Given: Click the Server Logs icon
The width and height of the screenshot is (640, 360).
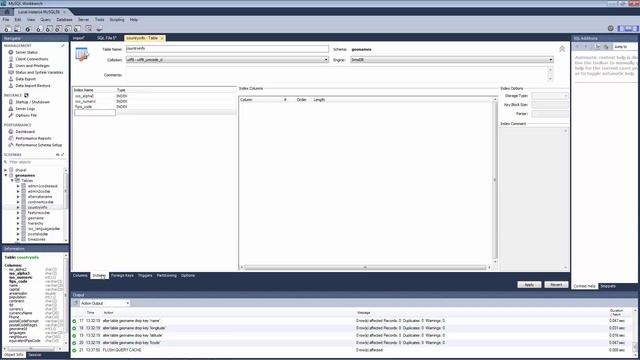Looking at the screenshot, I should click(x=11, y=109).
